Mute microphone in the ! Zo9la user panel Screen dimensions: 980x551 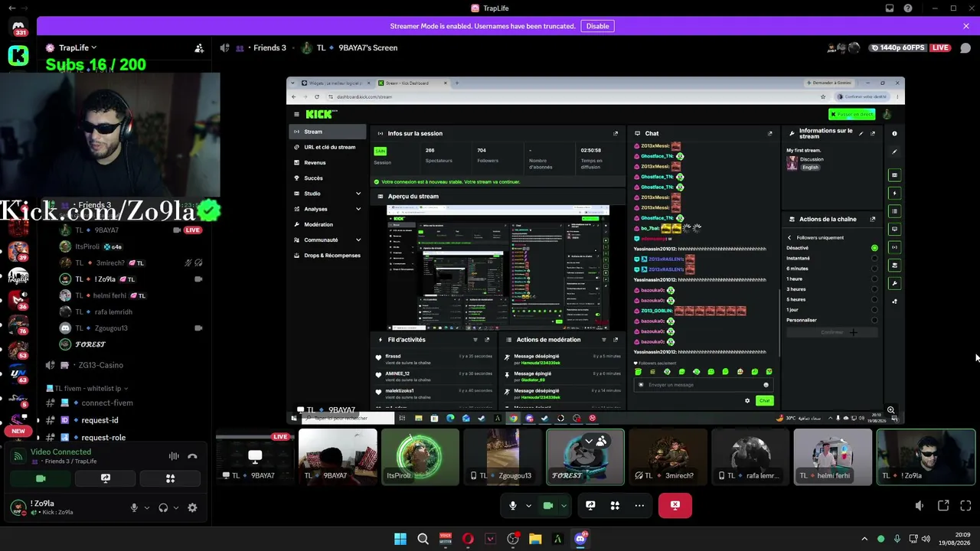134,507
